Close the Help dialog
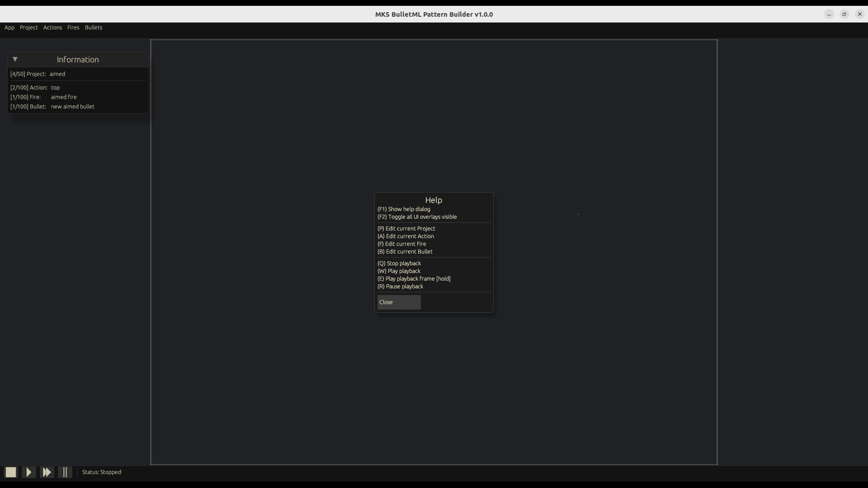Screen dimensions: 868x488 coord(398,302)
